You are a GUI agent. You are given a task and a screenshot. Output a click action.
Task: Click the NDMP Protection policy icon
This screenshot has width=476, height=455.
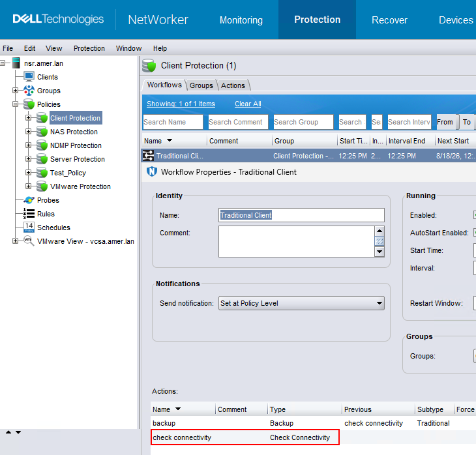pos(42,145)
